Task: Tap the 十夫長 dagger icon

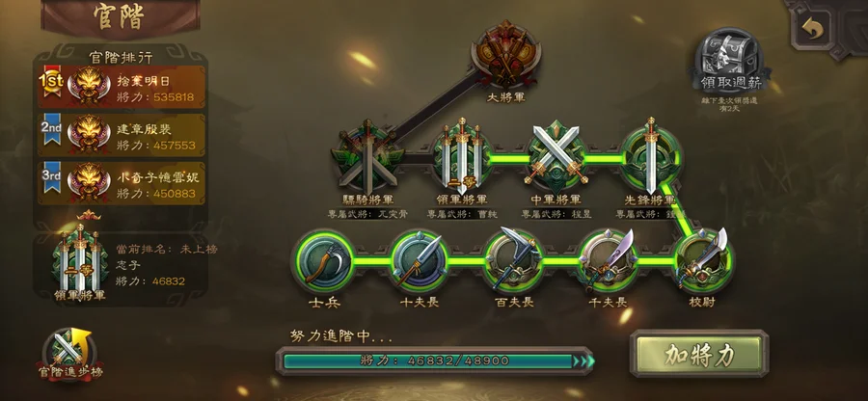Action: click(x=419, y=261)
